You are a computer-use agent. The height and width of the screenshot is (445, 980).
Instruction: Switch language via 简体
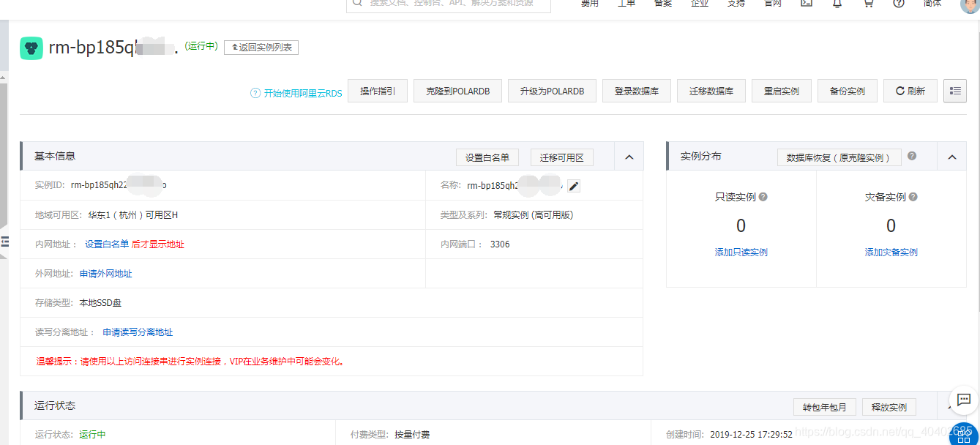932,3
